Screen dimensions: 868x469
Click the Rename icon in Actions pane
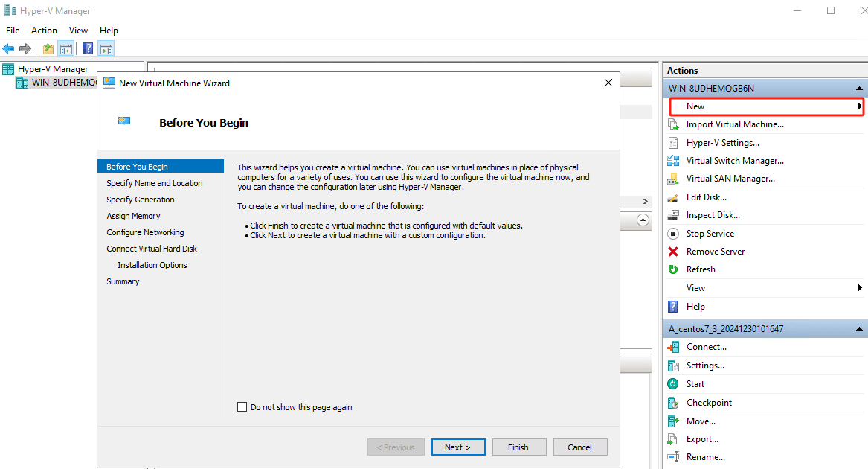click(673, 457)
